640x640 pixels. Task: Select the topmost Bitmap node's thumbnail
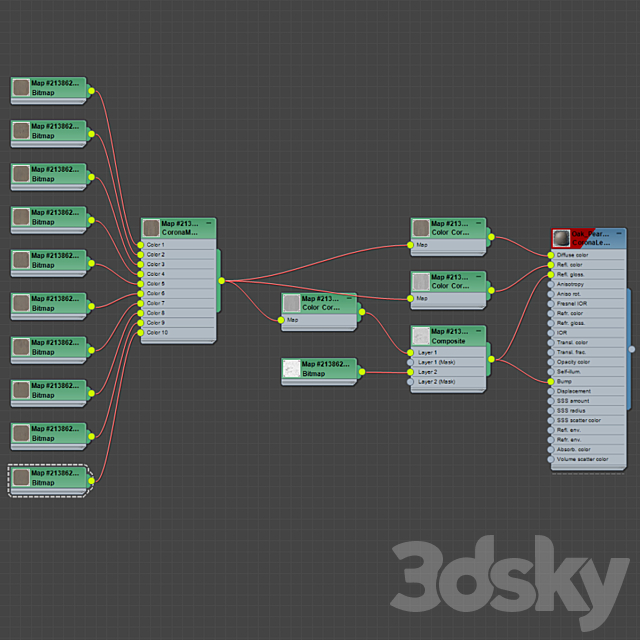[x=21, y=88]
